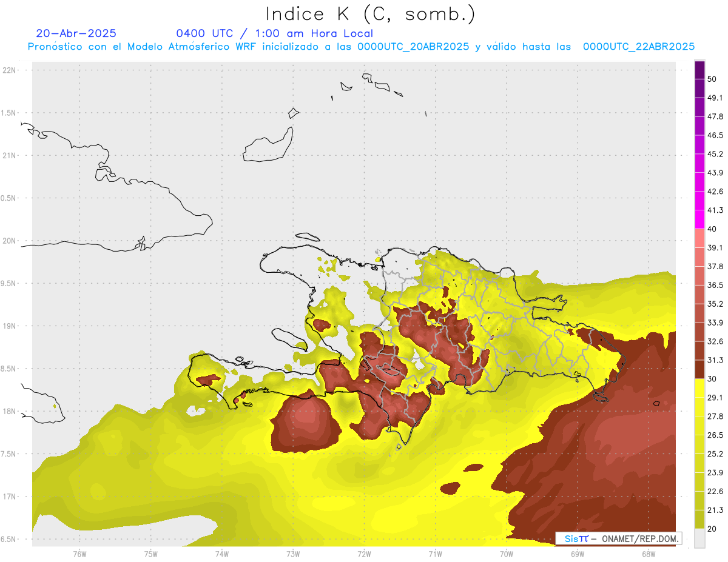Click the title 'Indice K (C, somb.)'
The height and width of the screenshot is (562, 728).
pos(371,14)
